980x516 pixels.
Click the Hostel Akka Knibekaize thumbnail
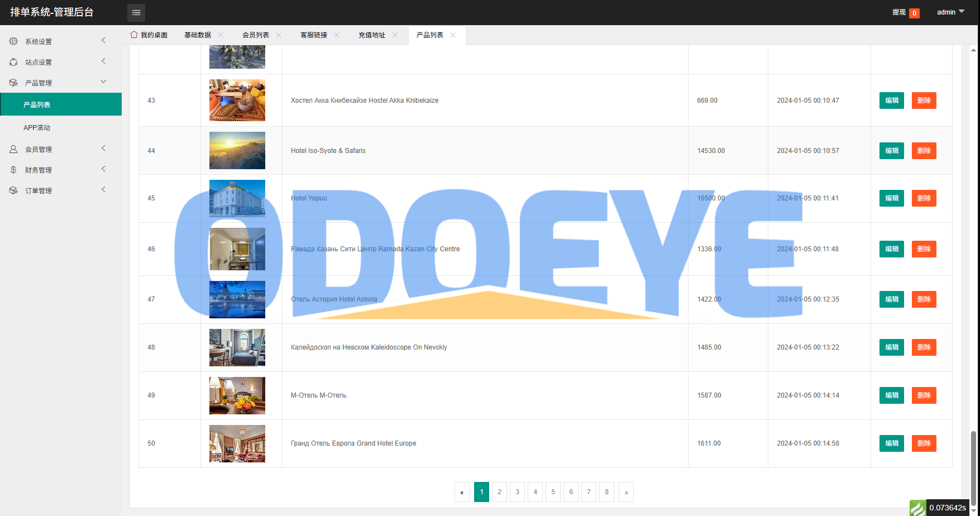237,101
